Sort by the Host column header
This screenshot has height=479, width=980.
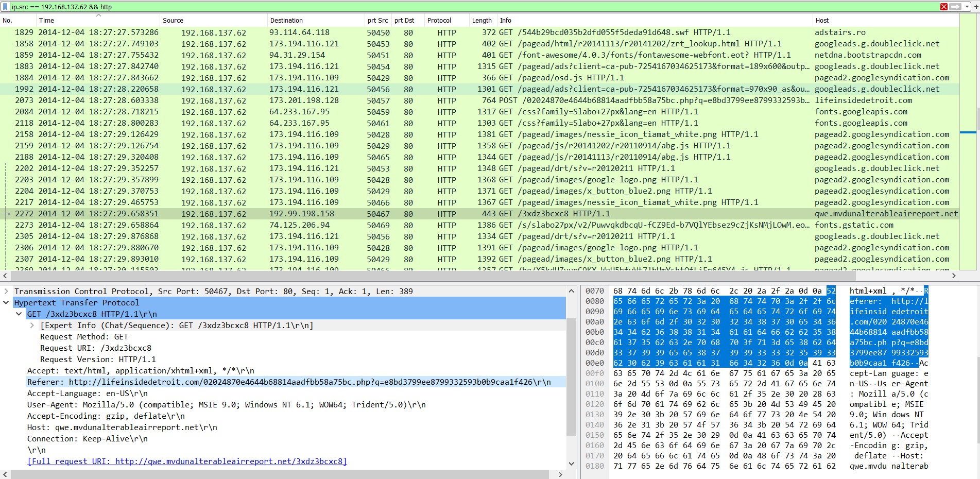coord(886,21)
